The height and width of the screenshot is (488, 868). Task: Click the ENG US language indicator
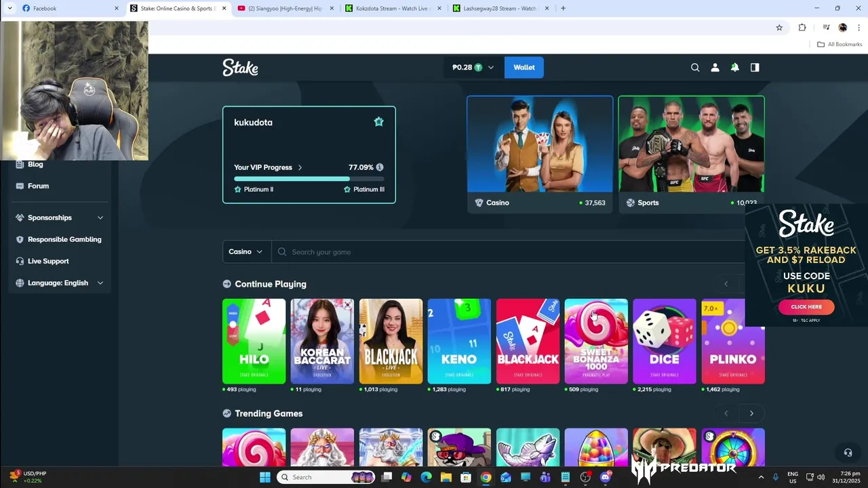pos(793,477)
